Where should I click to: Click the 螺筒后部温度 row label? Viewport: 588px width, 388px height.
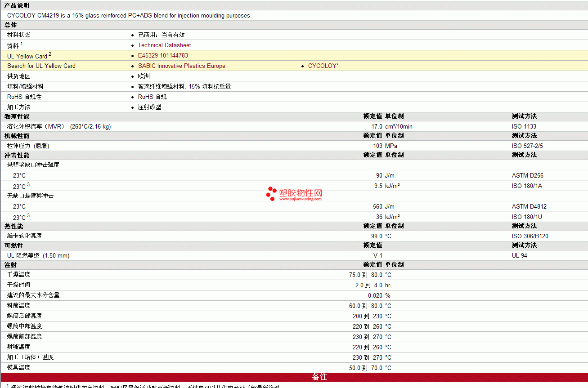pos(25,316)
